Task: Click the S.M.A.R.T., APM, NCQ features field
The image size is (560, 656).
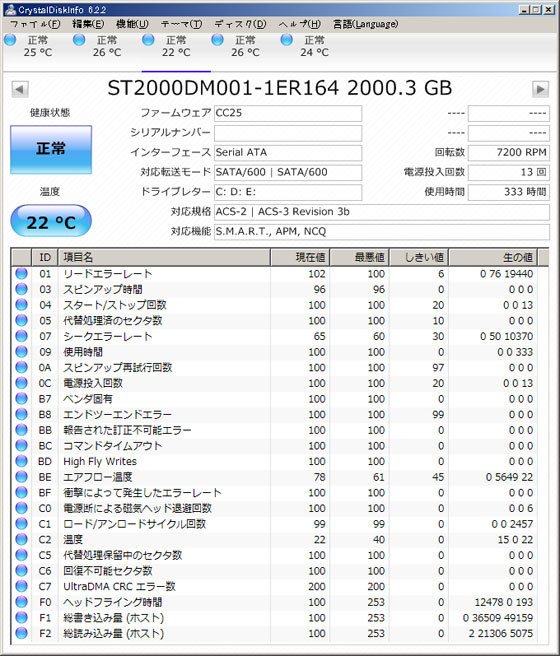Action: tap(382, 232)
